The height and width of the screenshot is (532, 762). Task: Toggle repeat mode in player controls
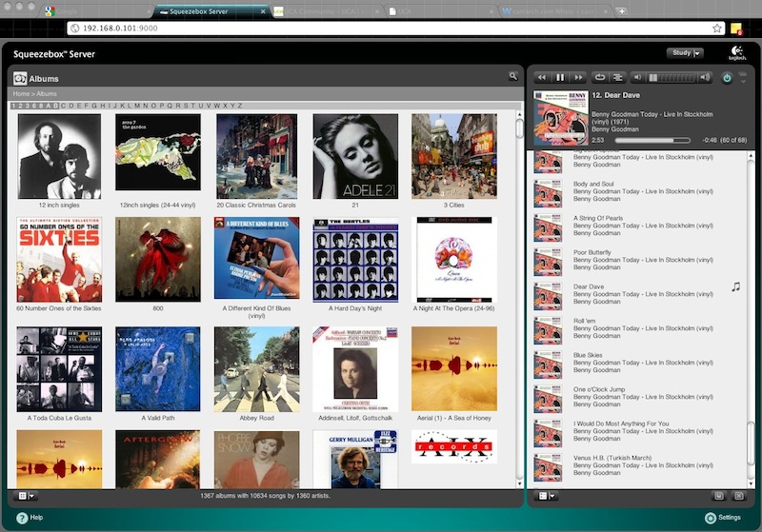tap(600, 78)
